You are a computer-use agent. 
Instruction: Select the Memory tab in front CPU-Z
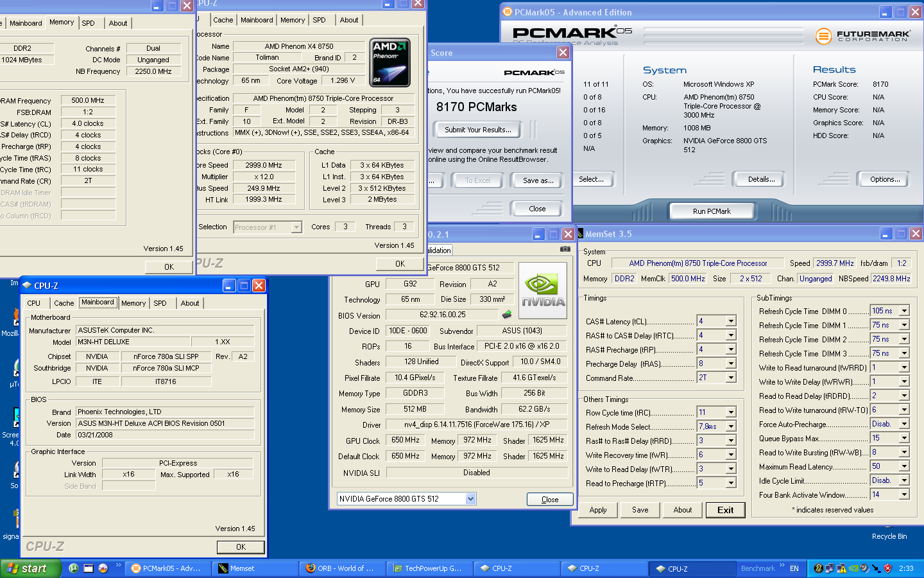tap(133, 303)
